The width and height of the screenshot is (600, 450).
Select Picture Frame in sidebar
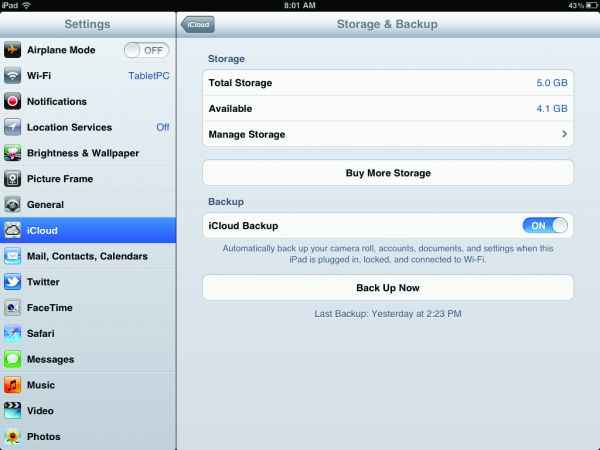[x=88, y=179]
